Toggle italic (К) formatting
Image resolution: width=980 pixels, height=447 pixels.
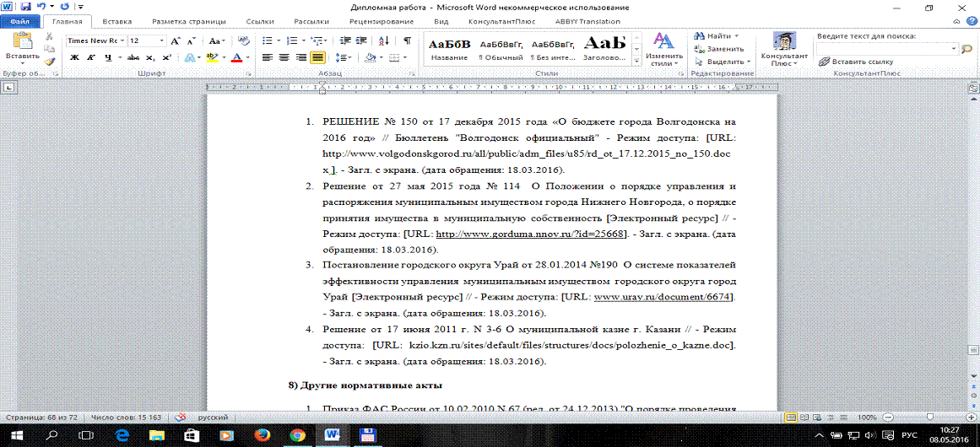91,57
